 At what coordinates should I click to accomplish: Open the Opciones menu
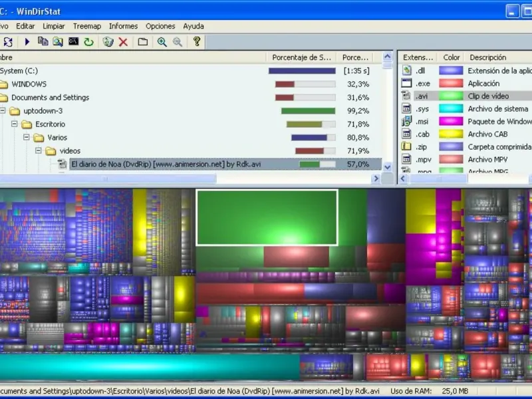(160, 26)
